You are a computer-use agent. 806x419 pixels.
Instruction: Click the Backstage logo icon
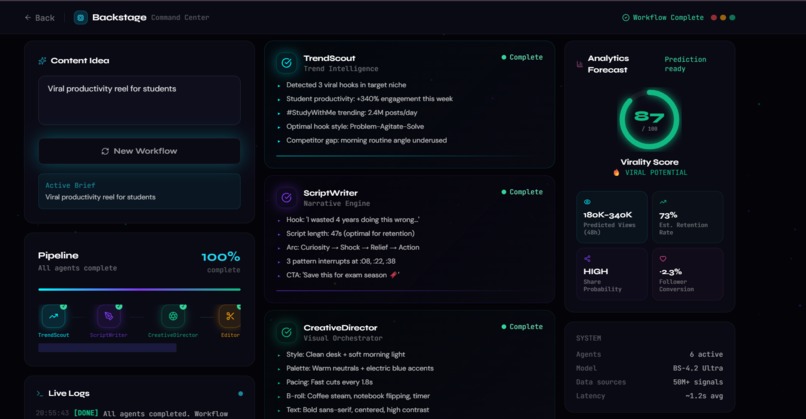pyautogui.click(x=81, y=17)
